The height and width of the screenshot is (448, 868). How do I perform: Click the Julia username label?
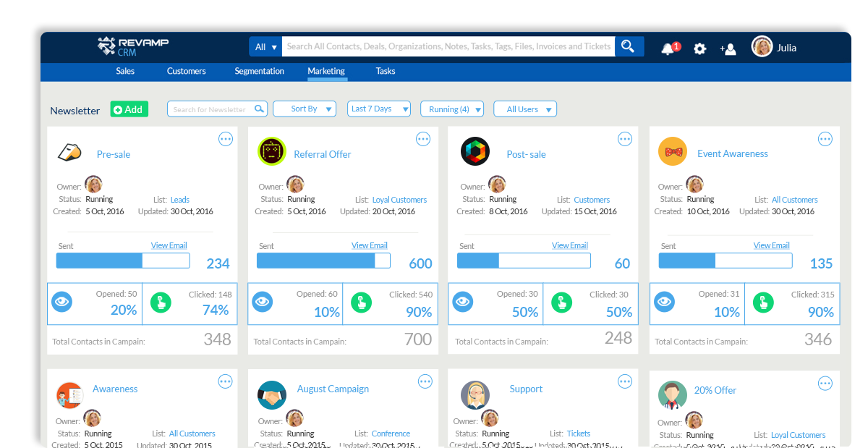[x=786, y=48]
